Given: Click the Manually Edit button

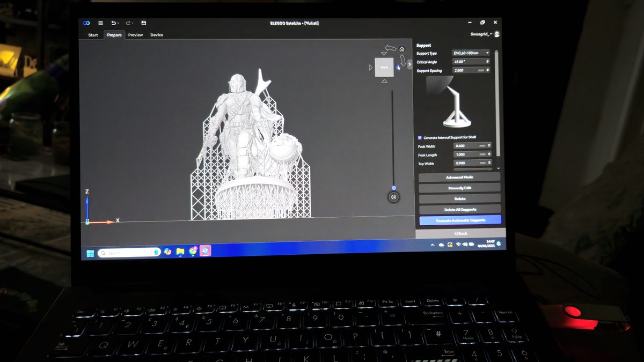Looking at the screenshot, I should [459, 188].
